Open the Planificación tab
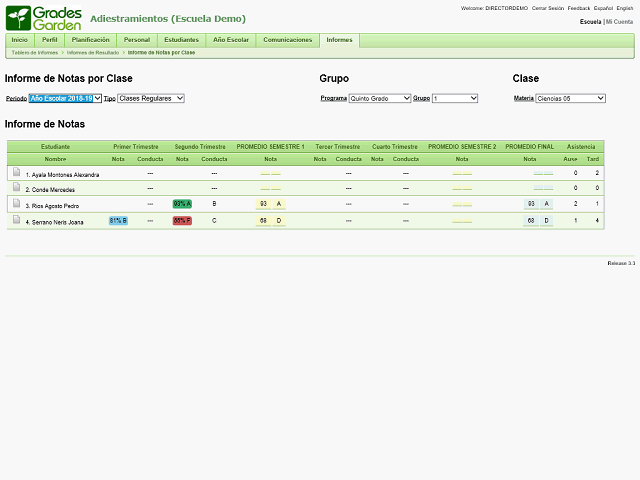This screenshot has height=480, width=640. 91,40
